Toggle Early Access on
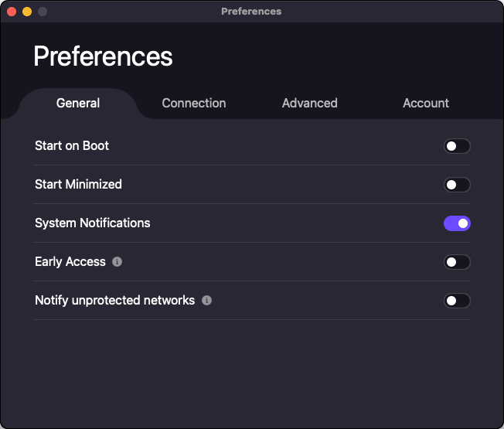504x429 pixels. pyautogui.click(x=457, y=262)
